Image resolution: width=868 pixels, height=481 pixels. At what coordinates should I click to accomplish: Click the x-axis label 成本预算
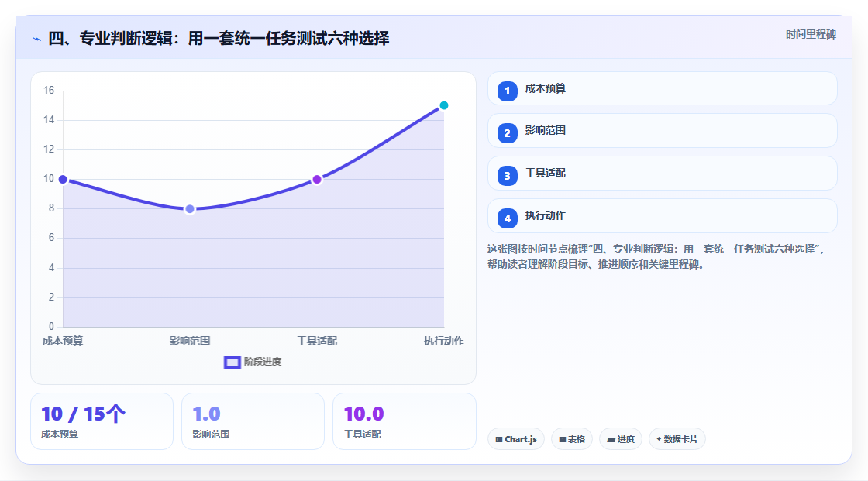coord(63,341)
